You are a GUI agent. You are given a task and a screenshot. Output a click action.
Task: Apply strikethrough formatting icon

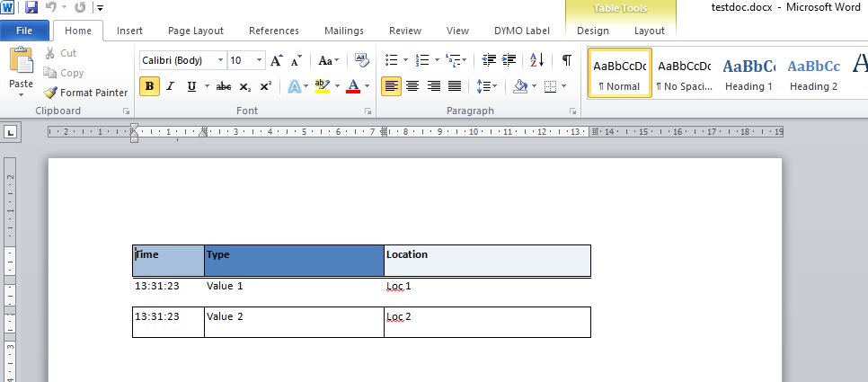pos(223,87)
